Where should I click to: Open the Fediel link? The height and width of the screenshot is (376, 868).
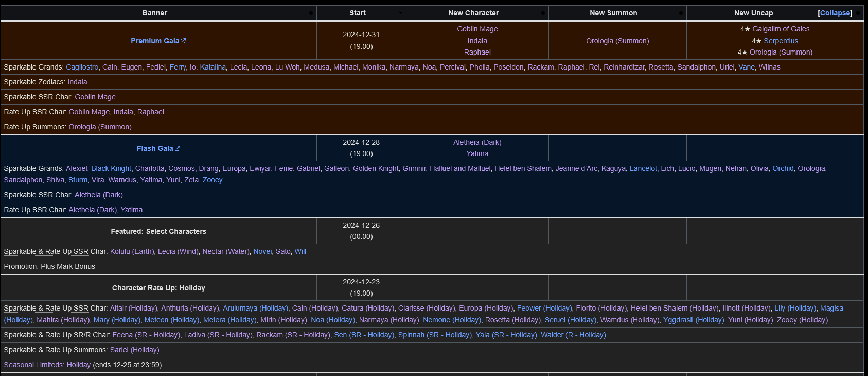pyautogui.click(x=156, y=67)
